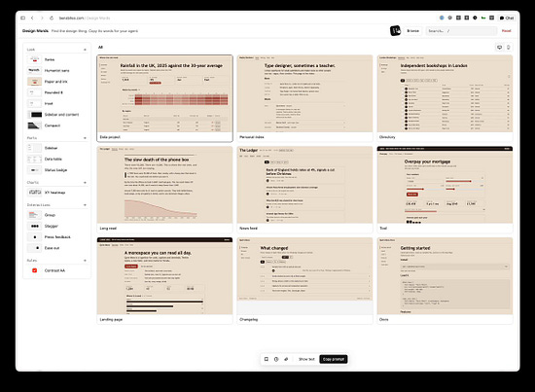Select the Compact look icon
Screen dimensions: 535x392
(x=34, y=125)
